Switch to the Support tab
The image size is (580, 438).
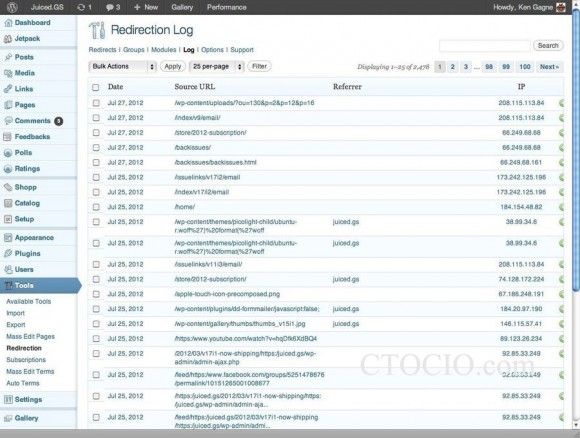(242, 50)
